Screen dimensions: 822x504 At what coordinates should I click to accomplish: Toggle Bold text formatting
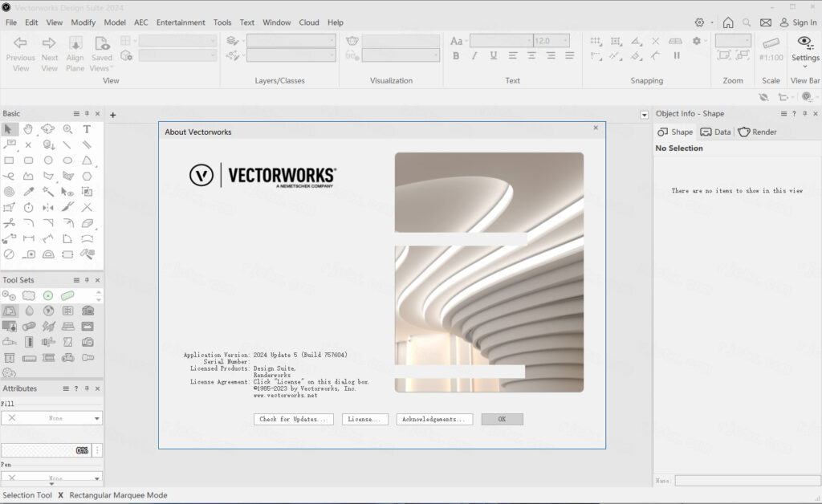[456, 56]
